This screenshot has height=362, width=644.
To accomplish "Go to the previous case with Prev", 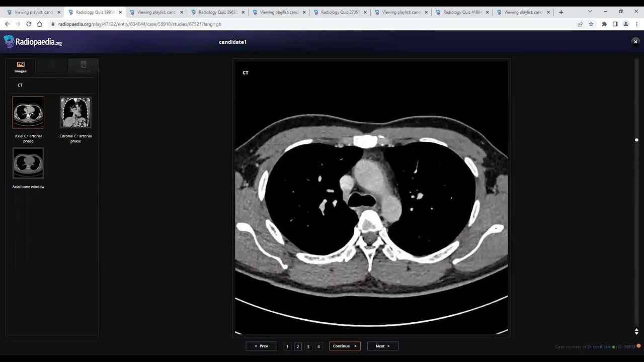I will click(x=261, y=346).
